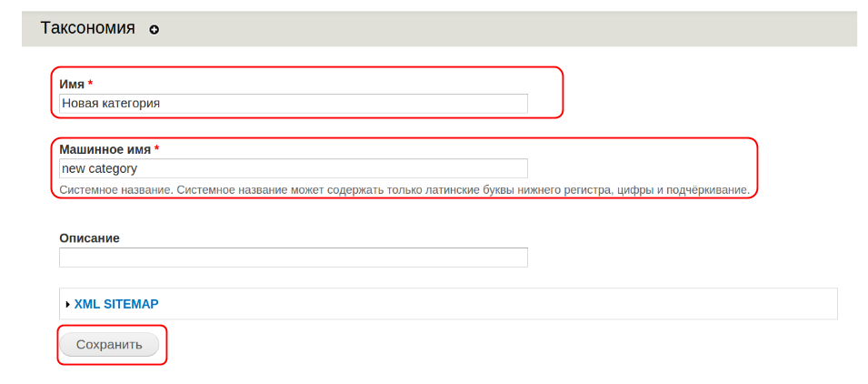Click into the Машинное имя field
The height and width of the screenshot is (384, 868).
tap(293, 168)
